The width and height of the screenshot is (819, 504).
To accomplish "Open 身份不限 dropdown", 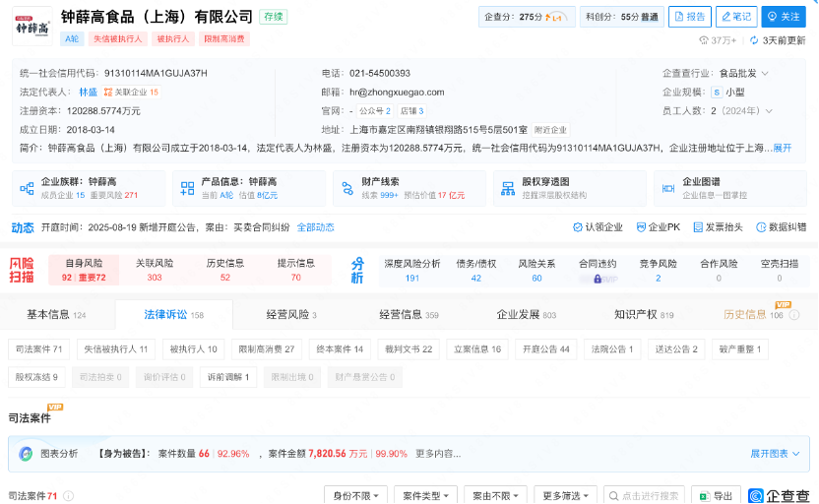I will (355, 496).
